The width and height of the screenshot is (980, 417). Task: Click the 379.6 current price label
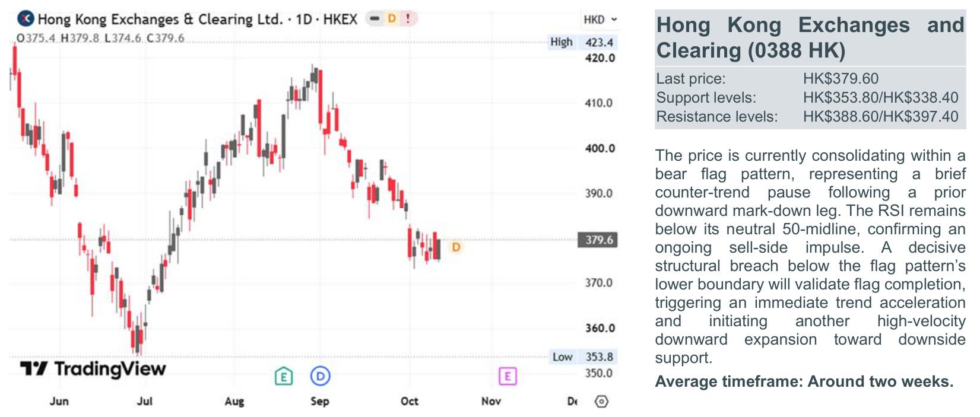598,240
